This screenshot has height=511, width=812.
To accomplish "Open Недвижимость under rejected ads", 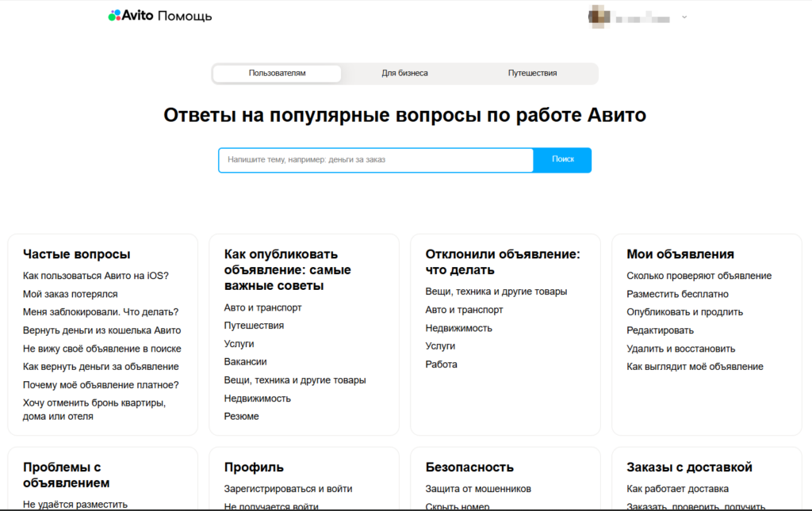I will coord(459,328).
